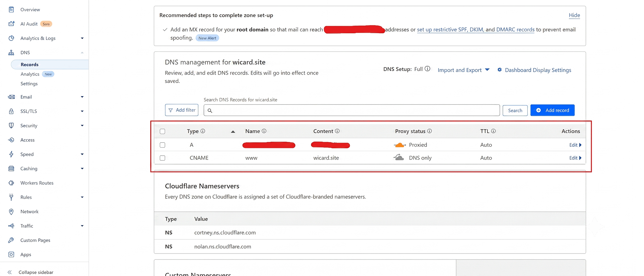The height and width of the screenshot is (276, 644).
Task: Click the TTL column info icon
Action: (493, 131)
